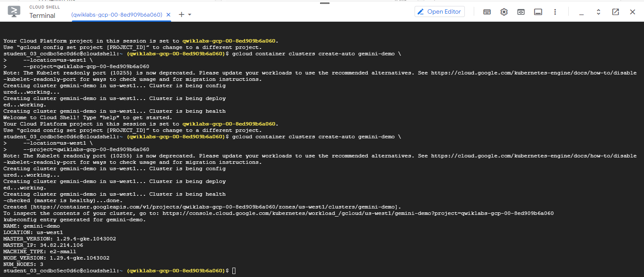
Task: Click the console.cloud.google.com kubernetes workload URL
Action: pos(358,213)
